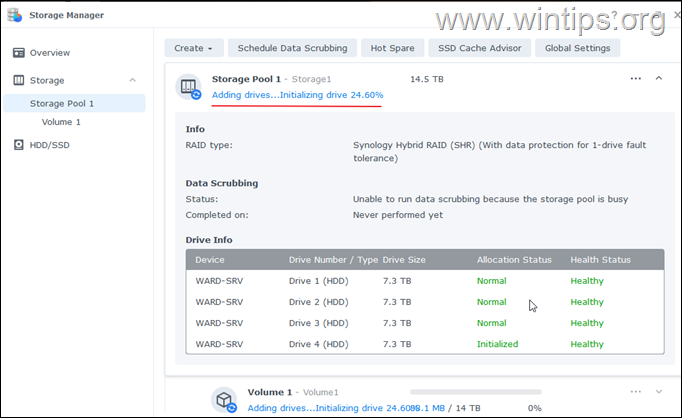Click Normal allocation status for Drive 2

491,302
